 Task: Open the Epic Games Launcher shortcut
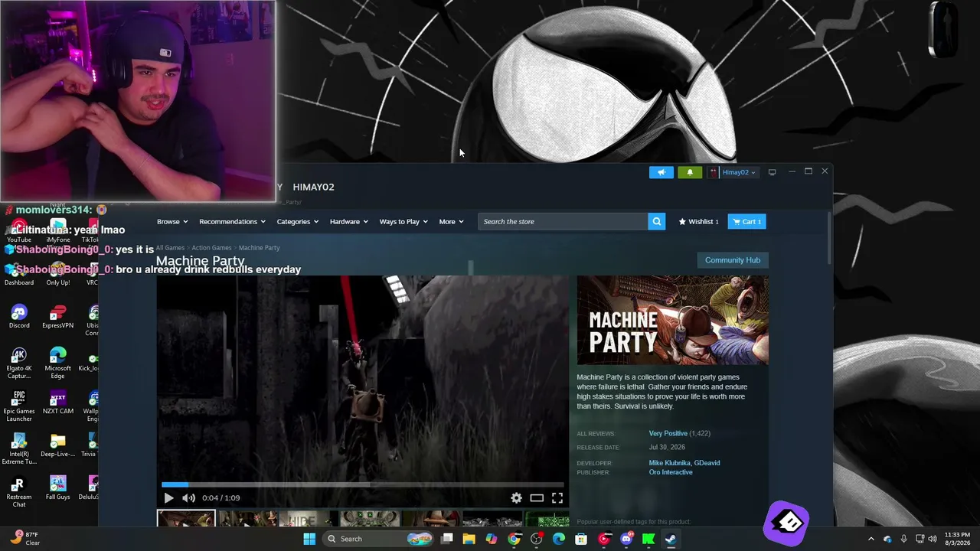(x=19, y=406)
